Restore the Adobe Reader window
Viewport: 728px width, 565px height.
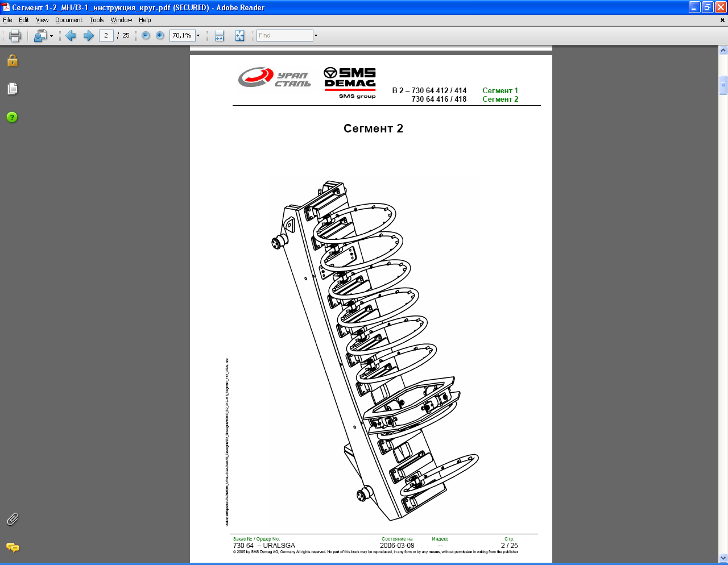708,7
